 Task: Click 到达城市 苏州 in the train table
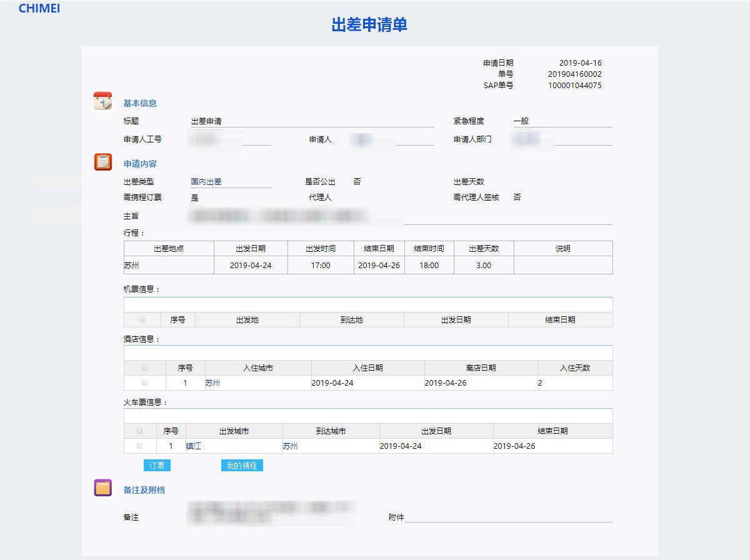coord(331,446)
